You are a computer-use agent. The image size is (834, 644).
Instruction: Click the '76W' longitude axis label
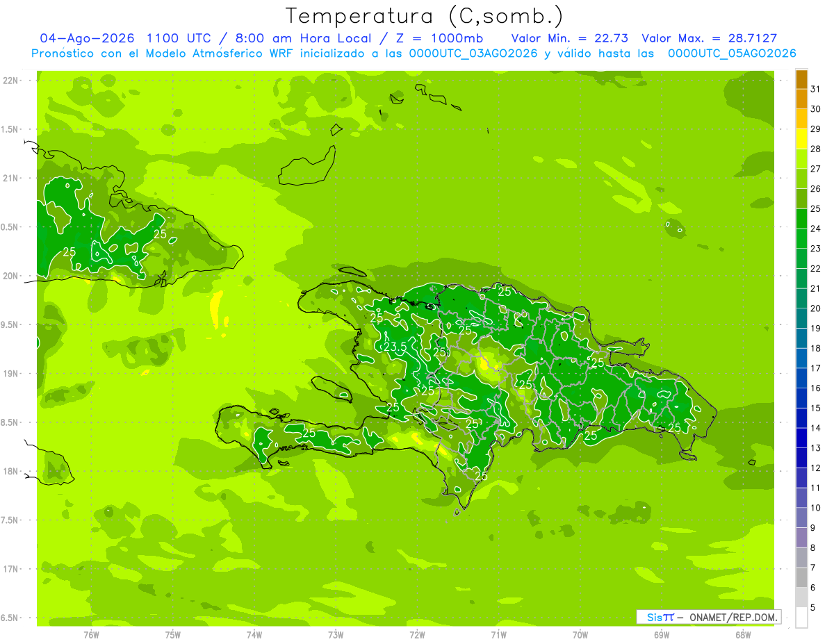click(x=91, y=635)
